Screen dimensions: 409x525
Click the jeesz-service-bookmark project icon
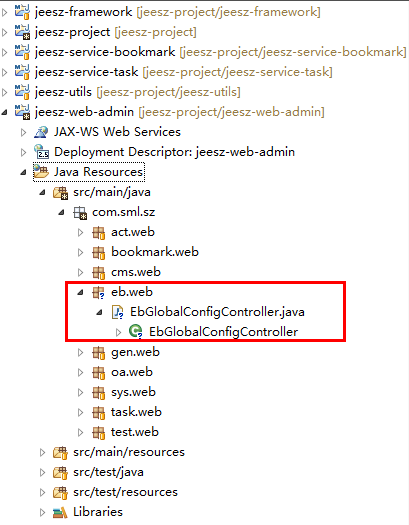[22, 52]
